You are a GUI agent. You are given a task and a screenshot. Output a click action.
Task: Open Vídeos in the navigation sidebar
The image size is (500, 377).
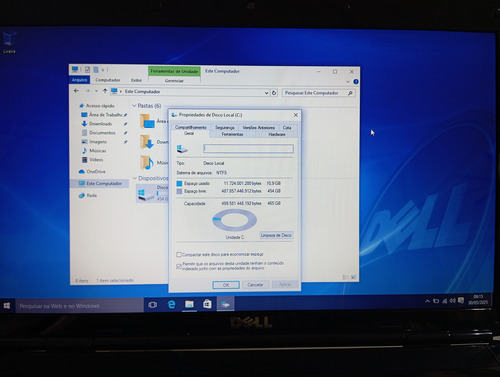[96, 160]
